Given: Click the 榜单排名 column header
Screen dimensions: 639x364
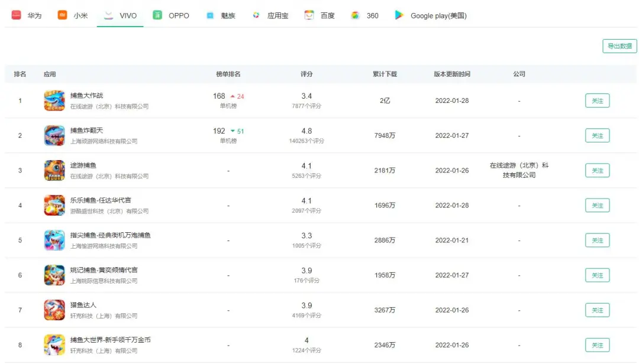Looking at the screenshot, I should [x=228, y=73].
